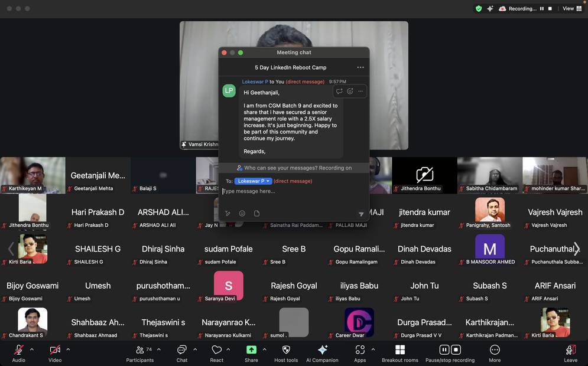Stop recording in top status bar
The image size is (588, 366).
[x=550, y=8]
